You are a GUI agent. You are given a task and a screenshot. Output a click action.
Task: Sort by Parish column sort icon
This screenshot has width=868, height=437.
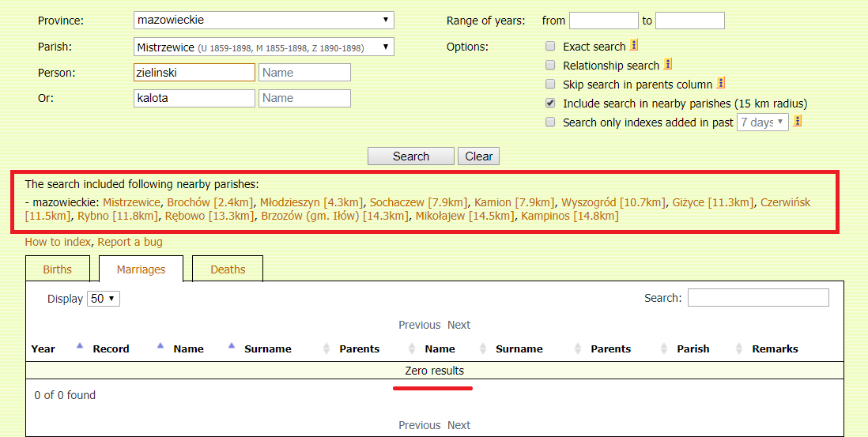click(739, 348)
